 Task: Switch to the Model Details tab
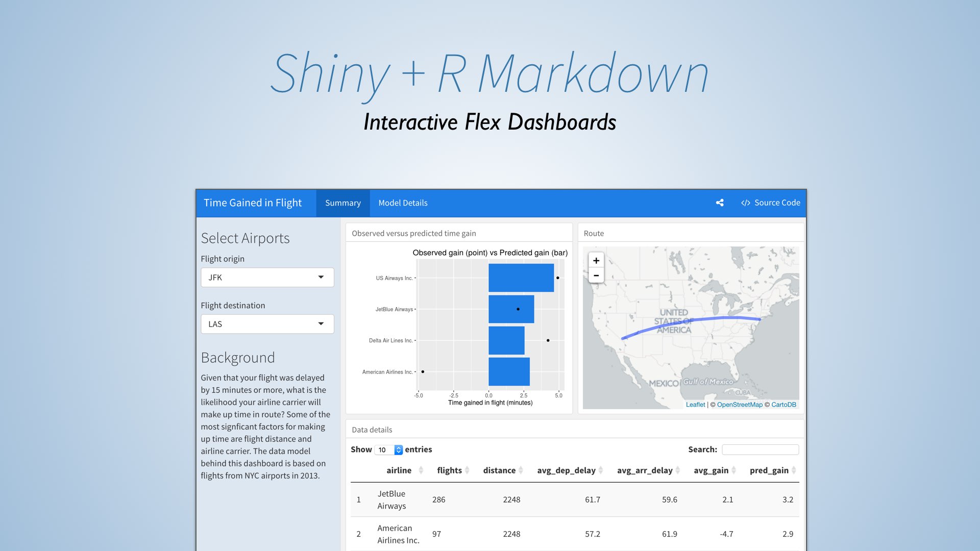(x=403, y=203)
